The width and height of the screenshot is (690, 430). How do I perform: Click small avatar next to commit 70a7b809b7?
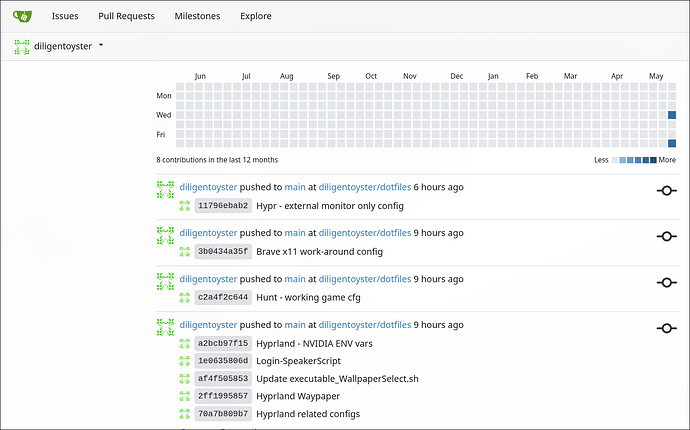(185, 414)
